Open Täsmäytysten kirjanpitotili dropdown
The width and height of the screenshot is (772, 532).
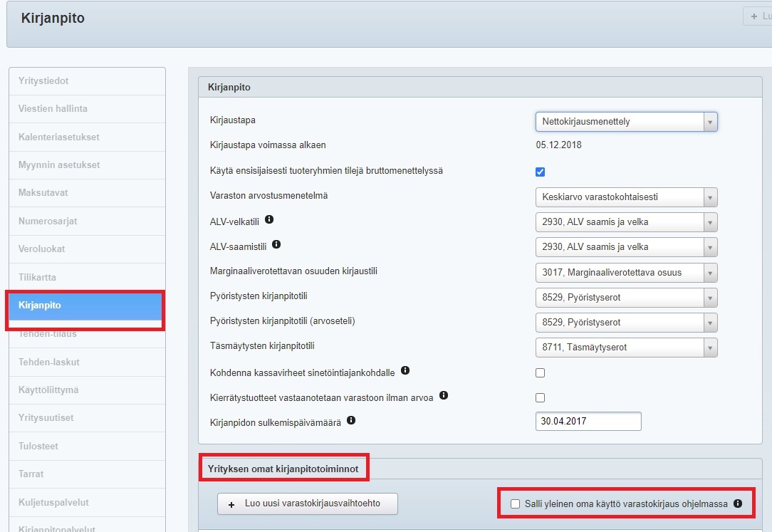[x=625, y=348]
